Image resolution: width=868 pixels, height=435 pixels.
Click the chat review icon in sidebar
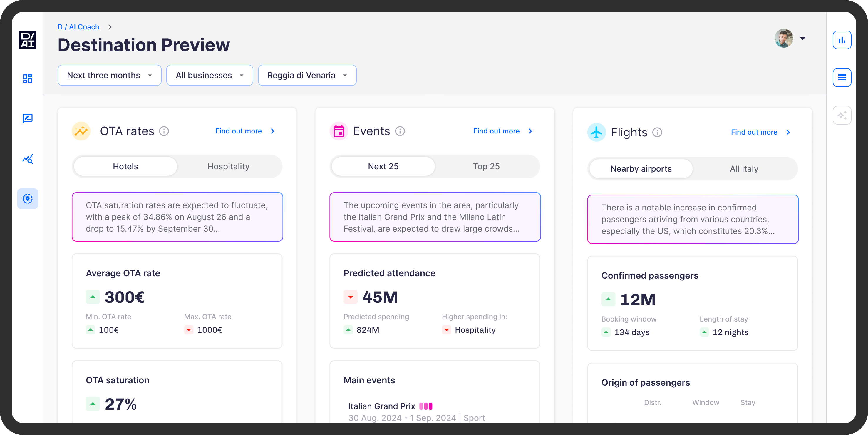[x=28, y=118]
